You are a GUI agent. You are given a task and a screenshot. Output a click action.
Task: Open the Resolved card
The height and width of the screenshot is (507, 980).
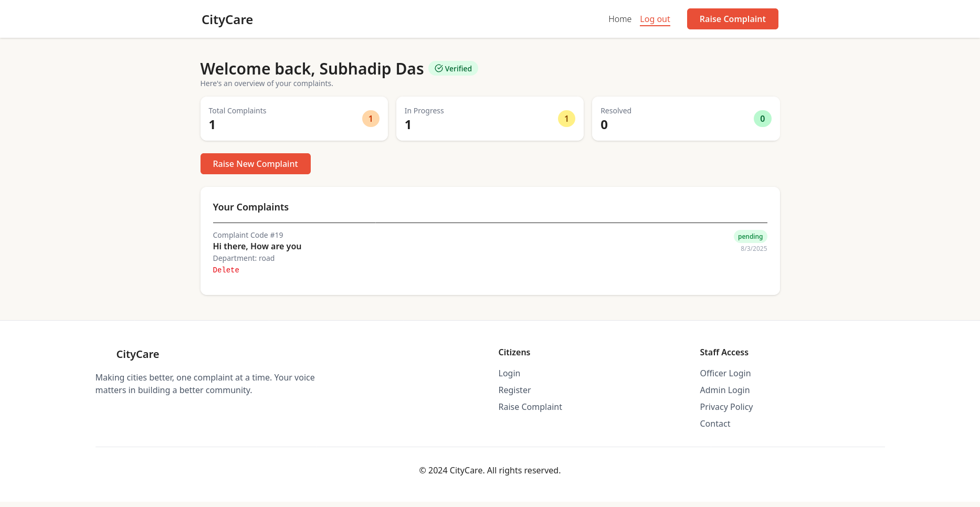click(686, 119)
